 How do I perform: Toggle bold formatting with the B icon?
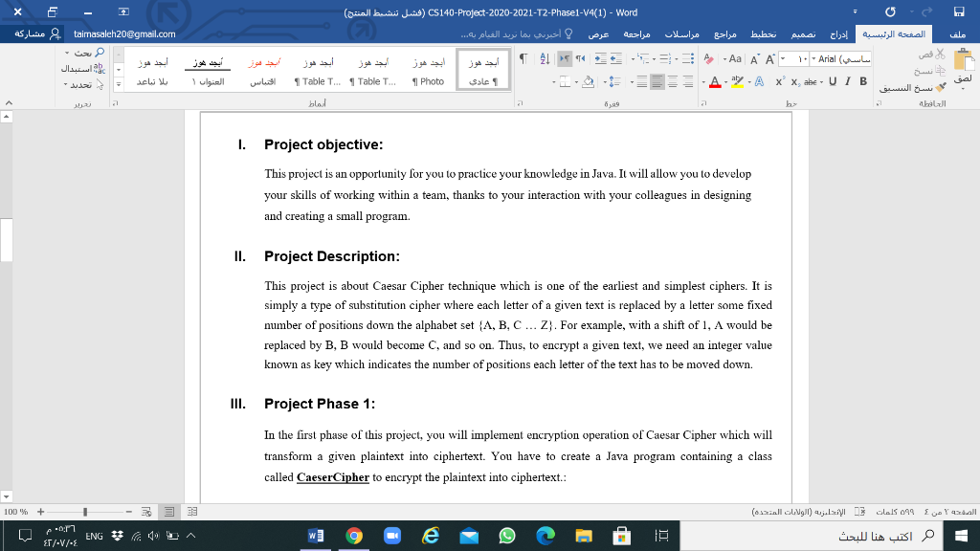pos(863,81)
